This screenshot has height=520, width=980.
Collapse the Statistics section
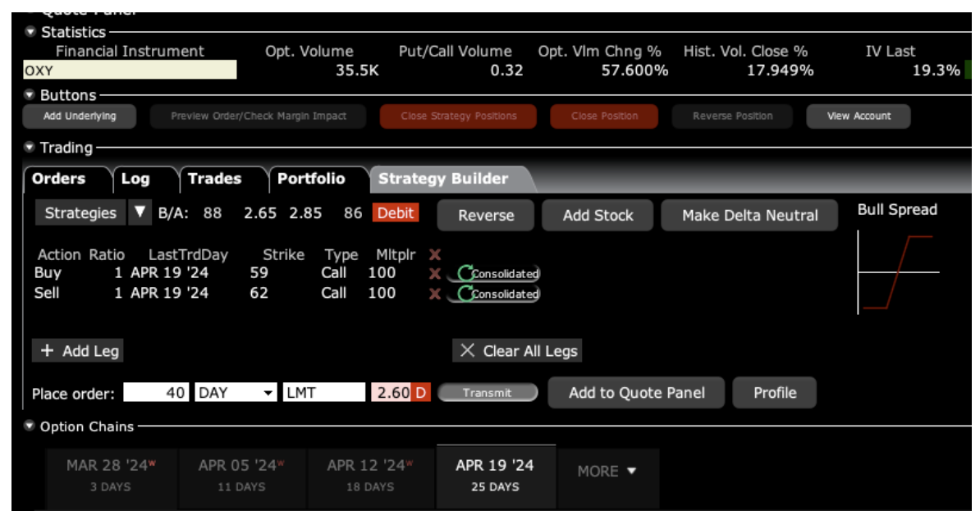tap(30, 31)
